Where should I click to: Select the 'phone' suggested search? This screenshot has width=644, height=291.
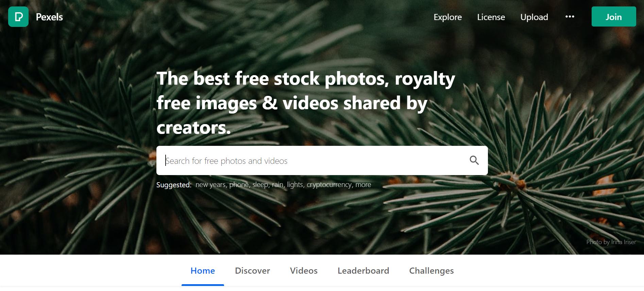click(239, 185)
